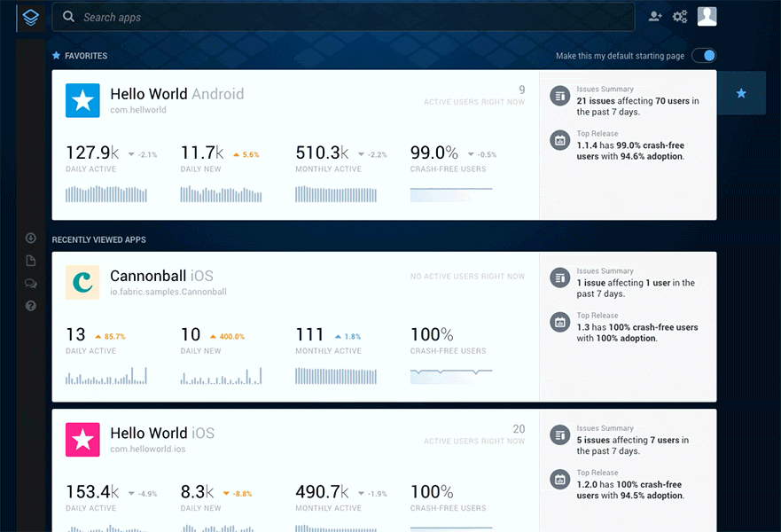Viewport: 781px width, 532px height.
Task: Click Hello World Android monthly active bar chart
Action: pyautogui.click(x=336, y=194)
